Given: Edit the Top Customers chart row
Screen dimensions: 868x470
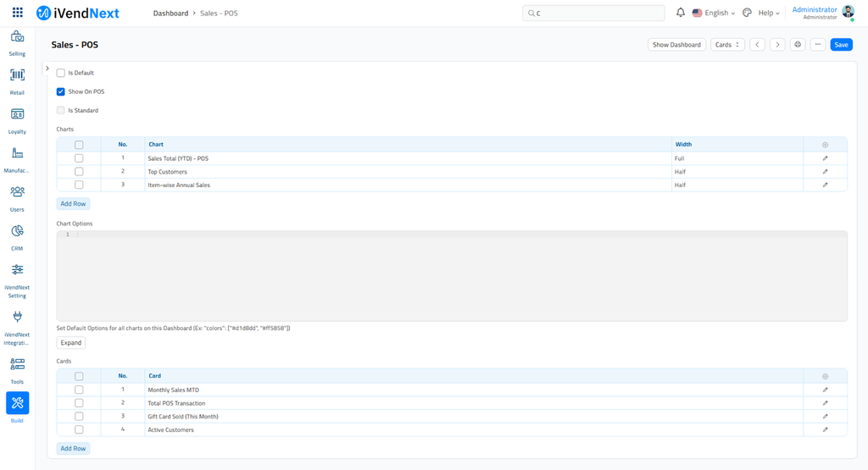Looking at the screenshot, I should coord(825,172).
